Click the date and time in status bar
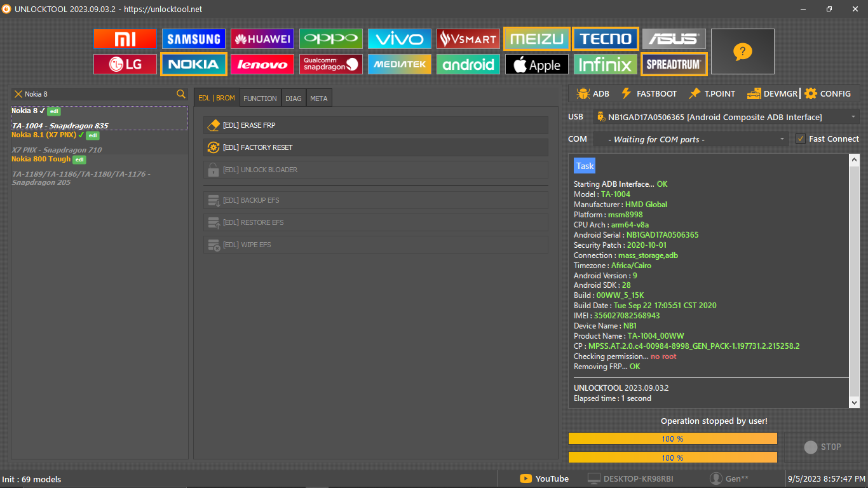This screenshot has height=488, width=868. [826, 478]
